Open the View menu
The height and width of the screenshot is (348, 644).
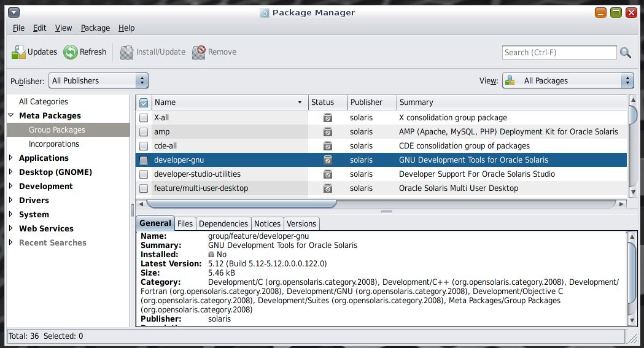pyautogui.click(x=63, y=28)
